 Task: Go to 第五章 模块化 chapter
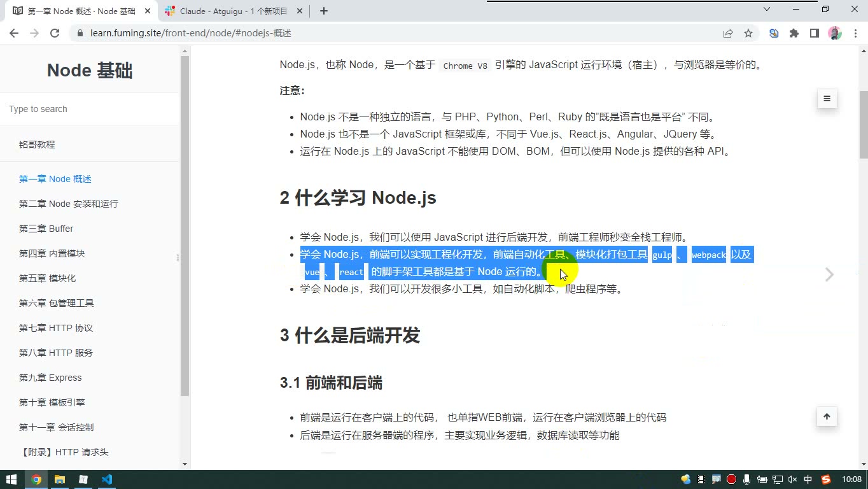click(x=48, y=278)
